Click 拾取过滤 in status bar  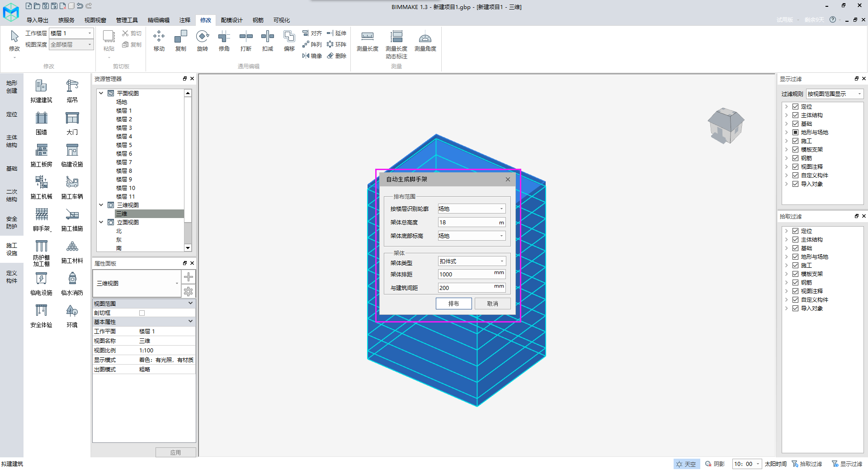807,464
